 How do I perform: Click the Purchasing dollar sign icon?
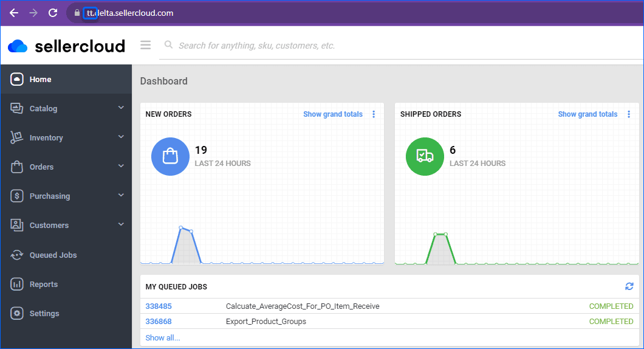coord(17,196)
